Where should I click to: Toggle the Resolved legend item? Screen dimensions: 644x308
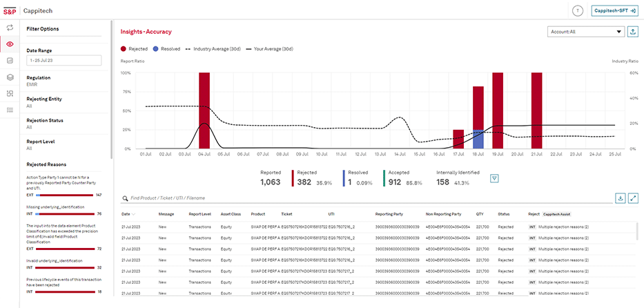pos(166,49)
